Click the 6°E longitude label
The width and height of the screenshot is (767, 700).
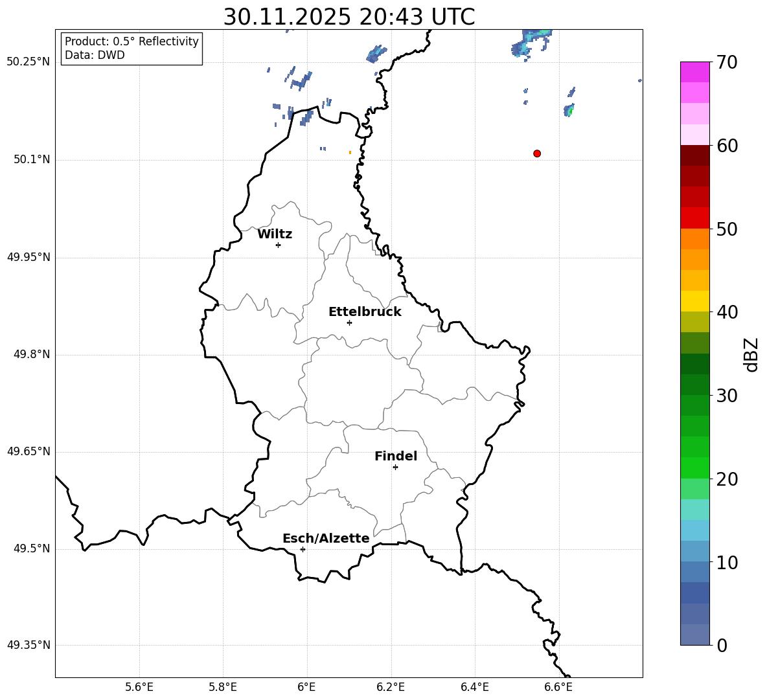coord(306,688)
